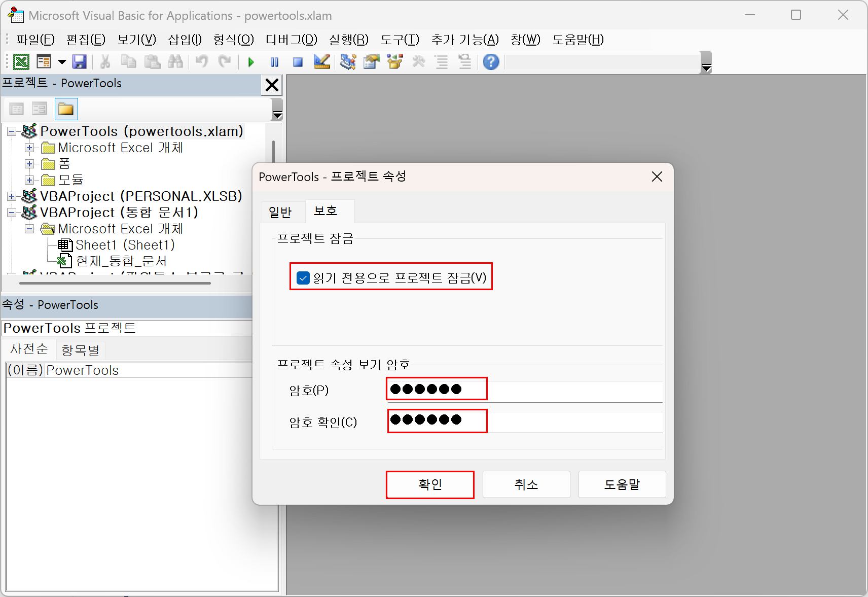868x597 pixels.
Task: Switch to 항목별 properties tab
Action: 80,350
